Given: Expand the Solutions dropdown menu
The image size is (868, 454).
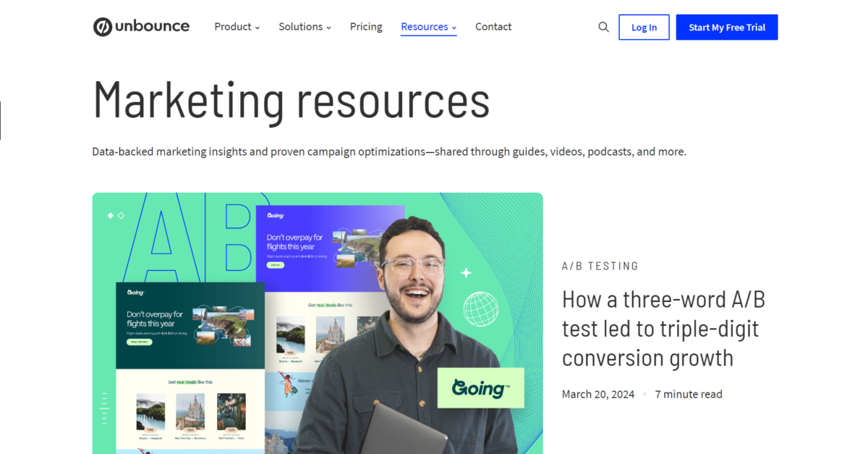Looking at the screenshot, I should [305, 27].
